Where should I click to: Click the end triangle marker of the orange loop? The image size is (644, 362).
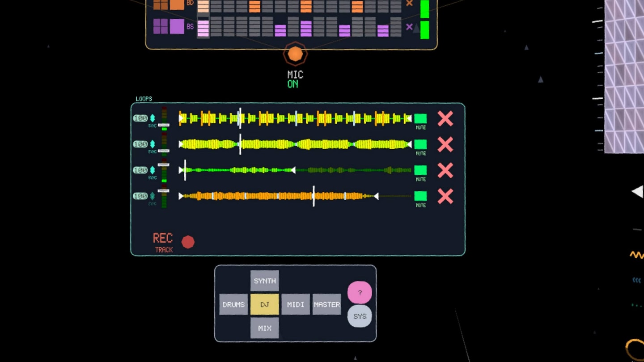pyautogui.click(x=376, y=196)
